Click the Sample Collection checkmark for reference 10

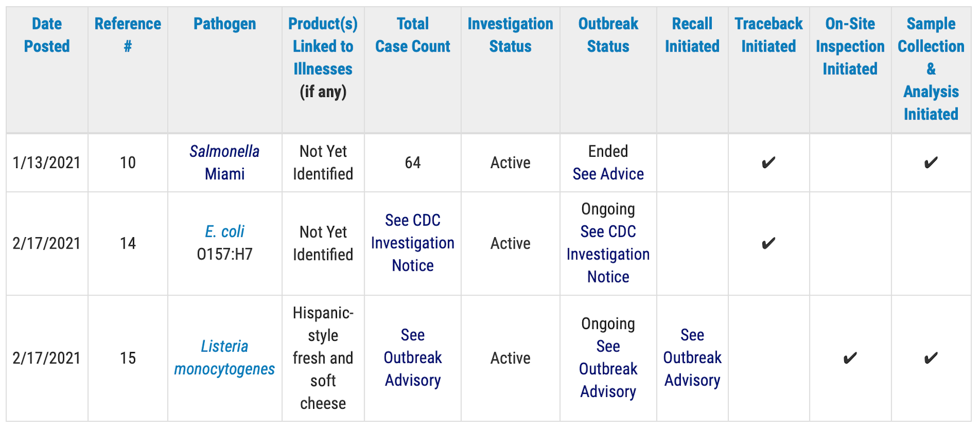[930, 163]
